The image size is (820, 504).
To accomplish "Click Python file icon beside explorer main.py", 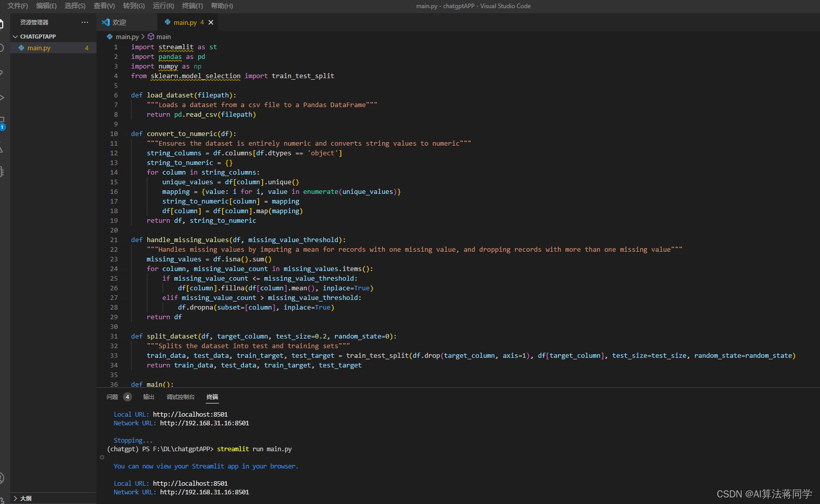I will pyautogui.click(x=21, y=48).
